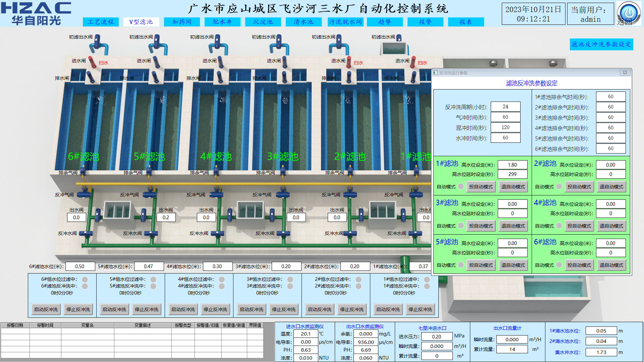Click 4# filter exhaust air valve icon

pyautogui.click(x=216, y=172)
